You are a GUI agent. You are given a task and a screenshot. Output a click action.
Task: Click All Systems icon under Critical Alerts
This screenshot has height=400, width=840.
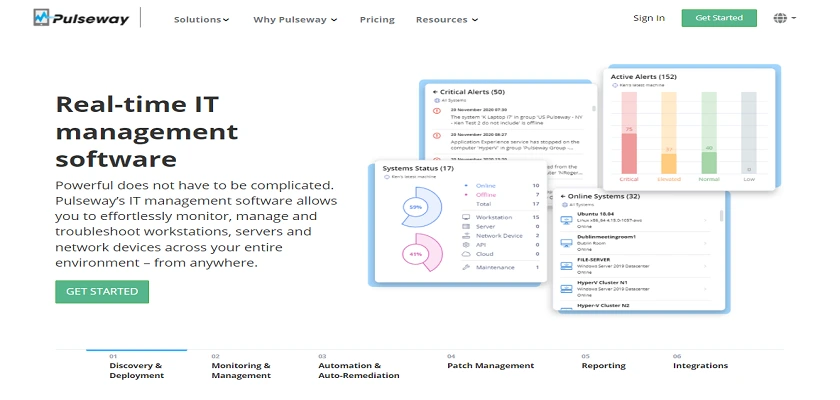(x=437, y=100)
